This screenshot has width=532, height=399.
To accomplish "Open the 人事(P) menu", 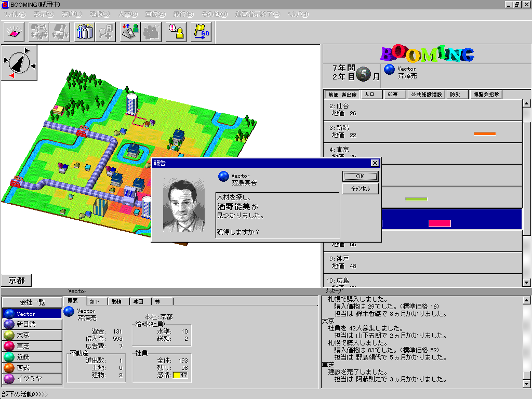I will click(x=128, y=14).
